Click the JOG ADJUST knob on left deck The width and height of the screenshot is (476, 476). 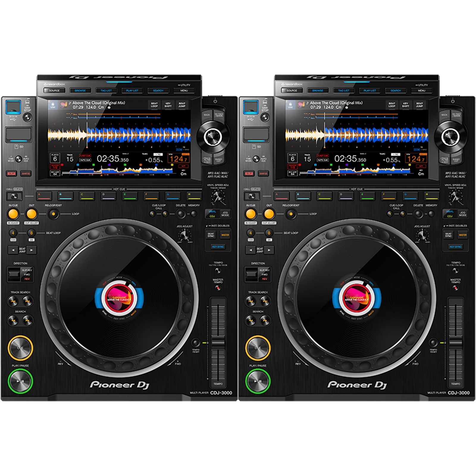(x=184, y=236)
